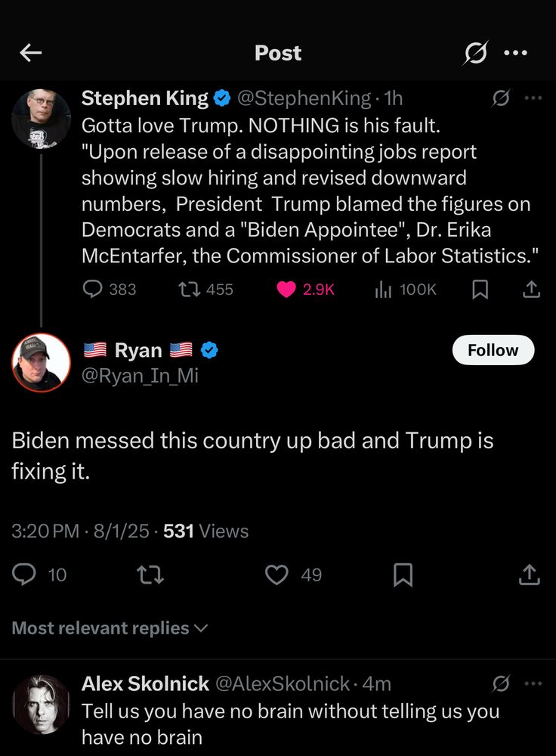The image size is (556, 756).
Task: Tap the Grok icon in Post header
Action: (475, 53)
